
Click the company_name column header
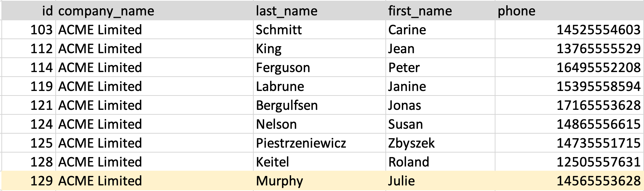[x=106, y=11]
